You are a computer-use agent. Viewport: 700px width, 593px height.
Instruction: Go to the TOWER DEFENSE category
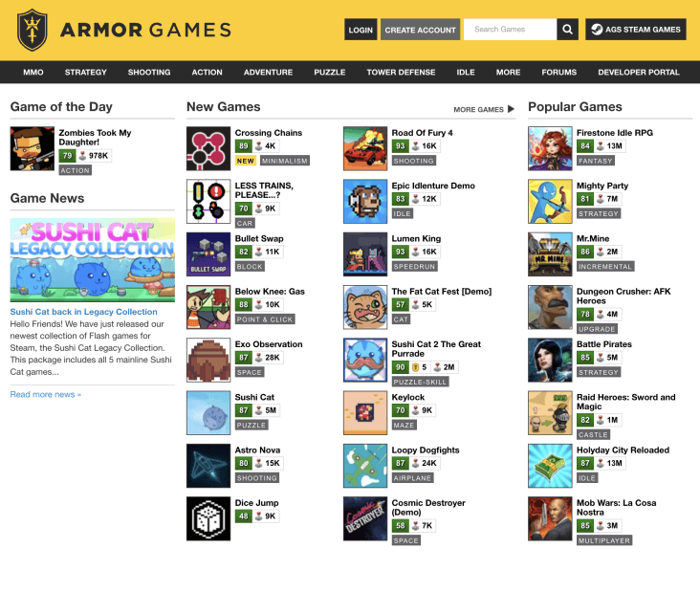[x=401, y=72]
